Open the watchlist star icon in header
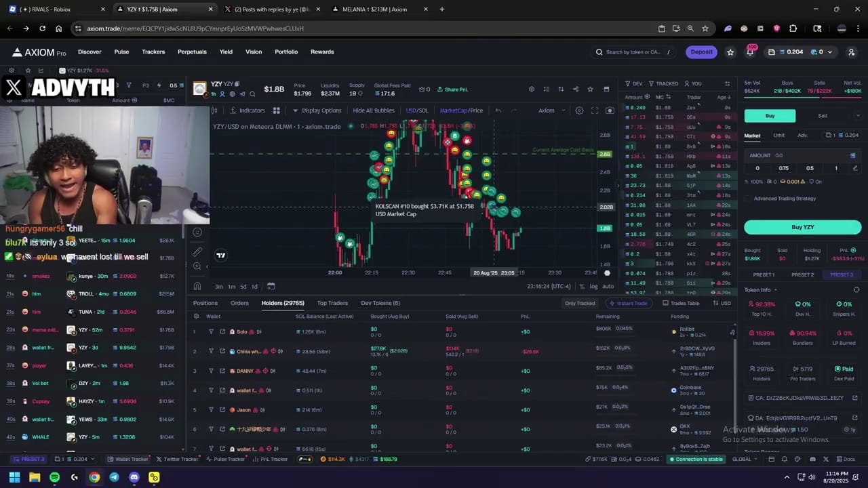 [x=730, y=52]
